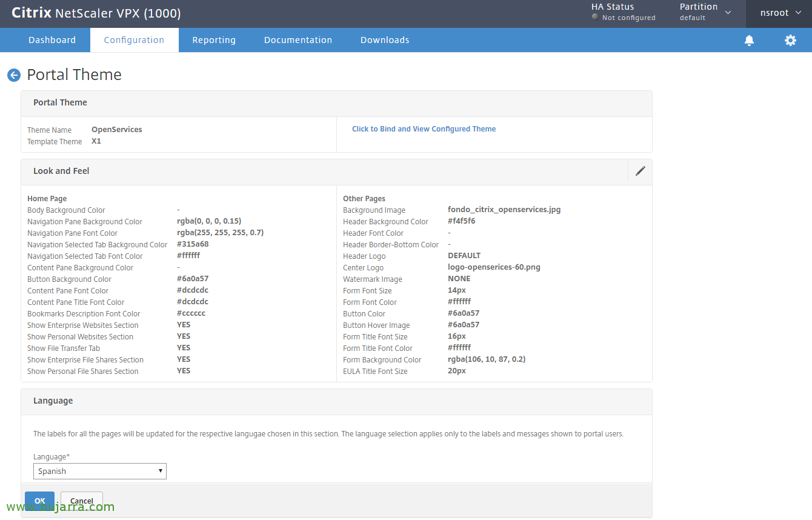Select the Configuration tab

[134, 40]
